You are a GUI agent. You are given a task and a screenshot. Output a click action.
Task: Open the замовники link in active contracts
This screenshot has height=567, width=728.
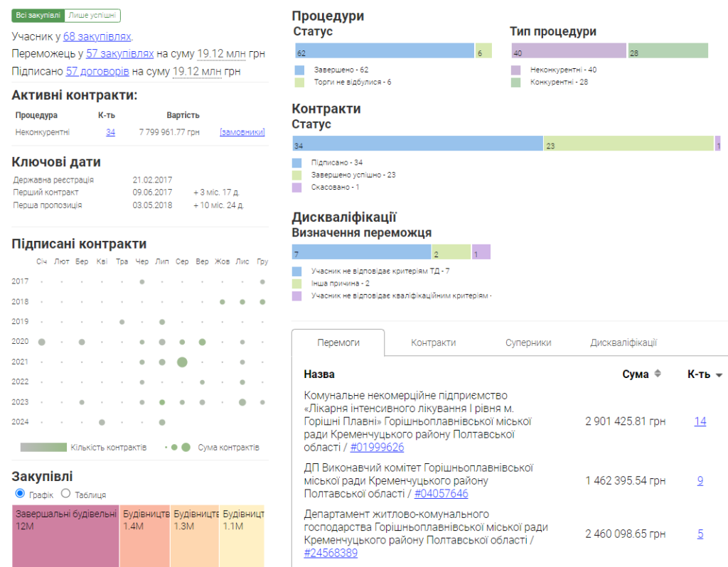[242, 132]
